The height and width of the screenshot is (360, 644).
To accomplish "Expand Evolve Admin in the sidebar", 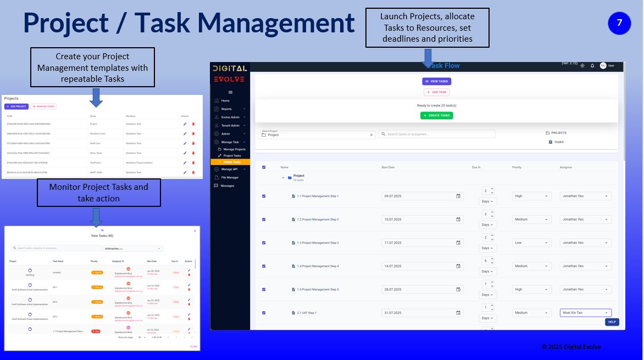I will (230, 117).
